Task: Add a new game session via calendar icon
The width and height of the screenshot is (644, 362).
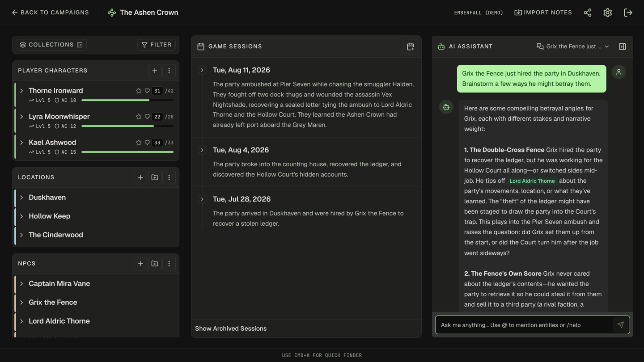Action: (411, 46)
